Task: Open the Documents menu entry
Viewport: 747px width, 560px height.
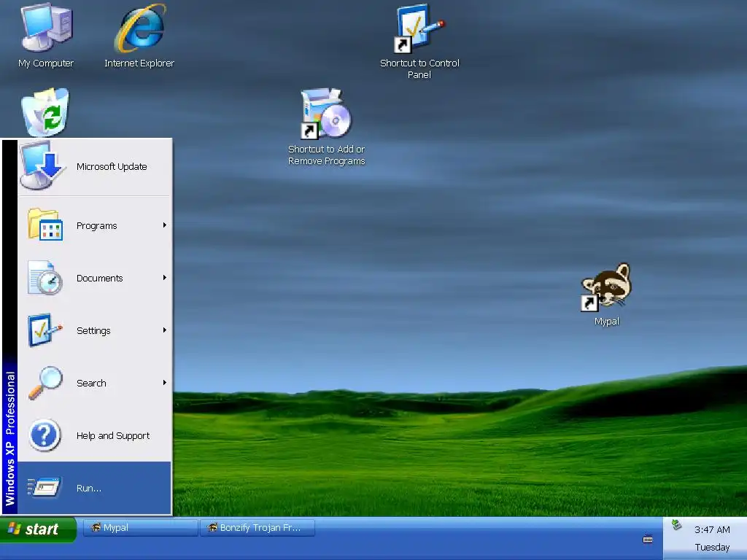Action: pos(94,278)
